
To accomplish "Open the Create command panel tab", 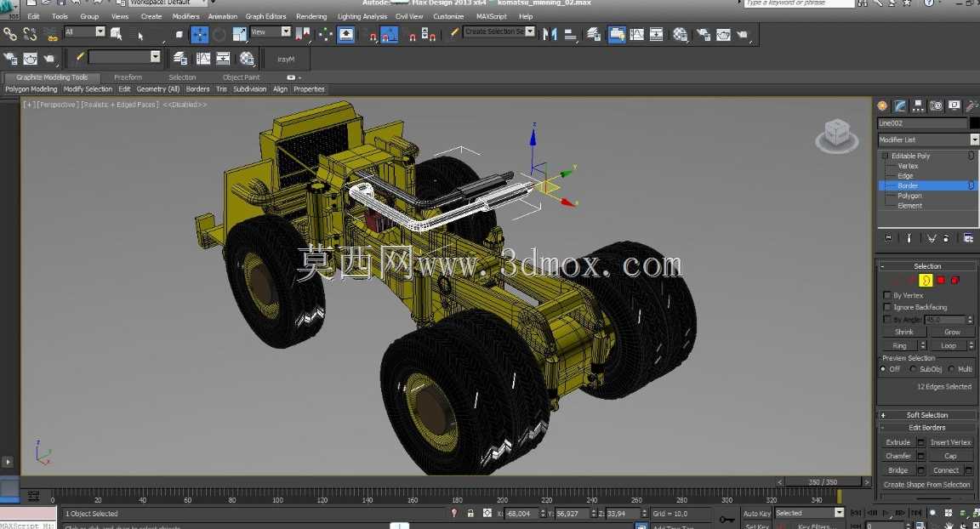I will [882, 105].
